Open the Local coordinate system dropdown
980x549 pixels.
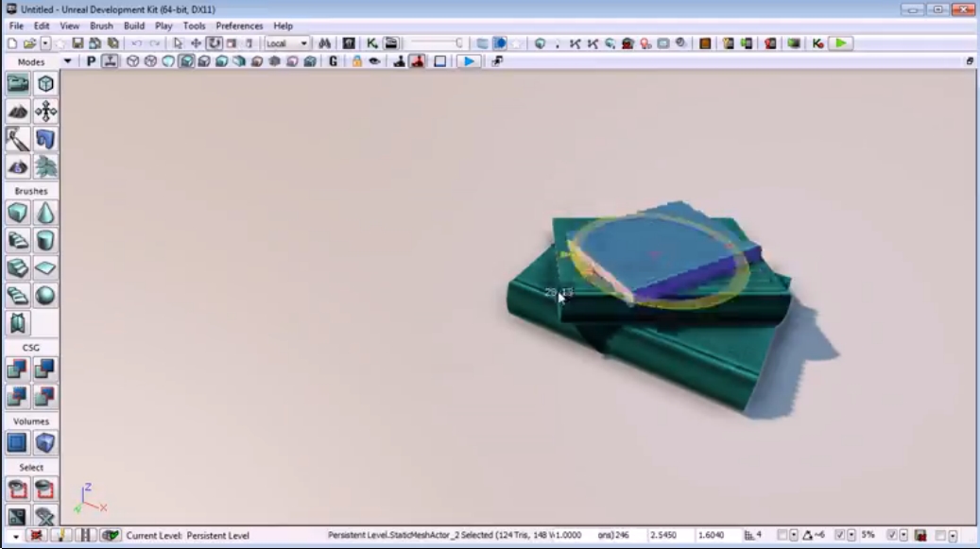coord(287,43)
